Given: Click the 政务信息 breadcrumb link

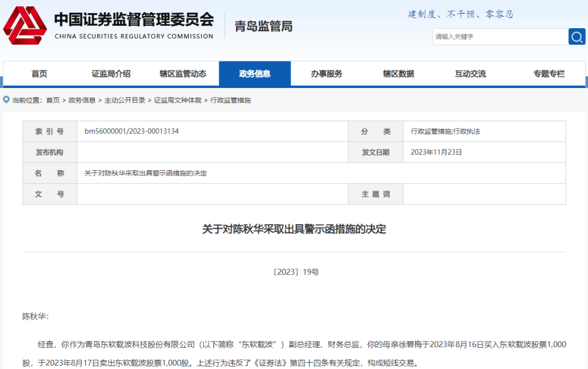Looking at the screenshot, I should (82, 101).
